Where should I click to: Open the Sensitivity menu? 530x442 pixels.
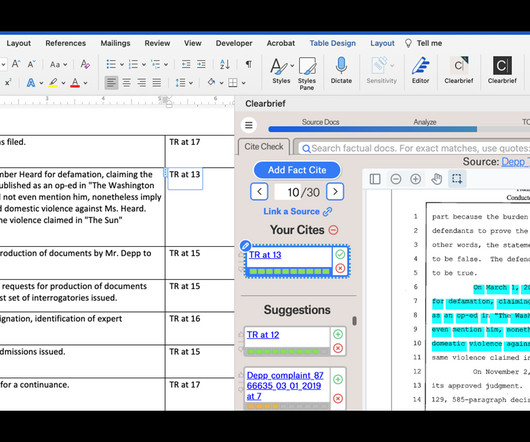(381, 71)
